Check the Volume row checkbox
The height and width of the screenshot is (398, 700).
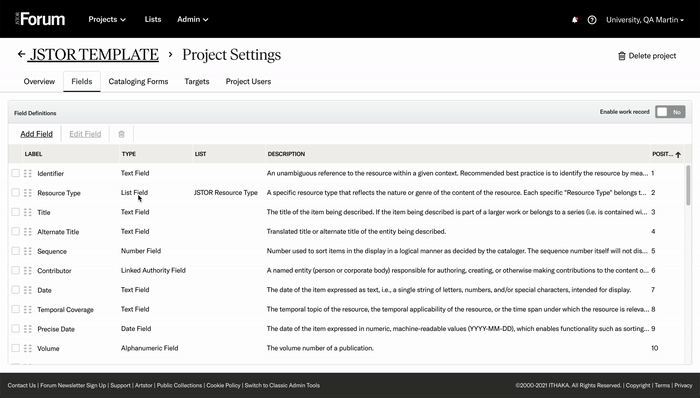[x=16, y=348]
